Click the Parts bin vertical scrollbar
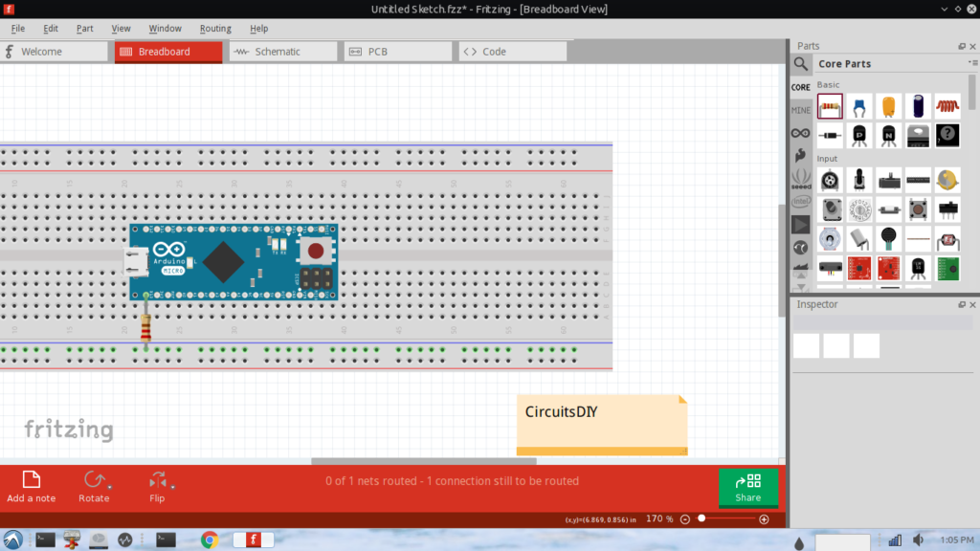Viewport: 980px width, 551px height. pos(972,92)
